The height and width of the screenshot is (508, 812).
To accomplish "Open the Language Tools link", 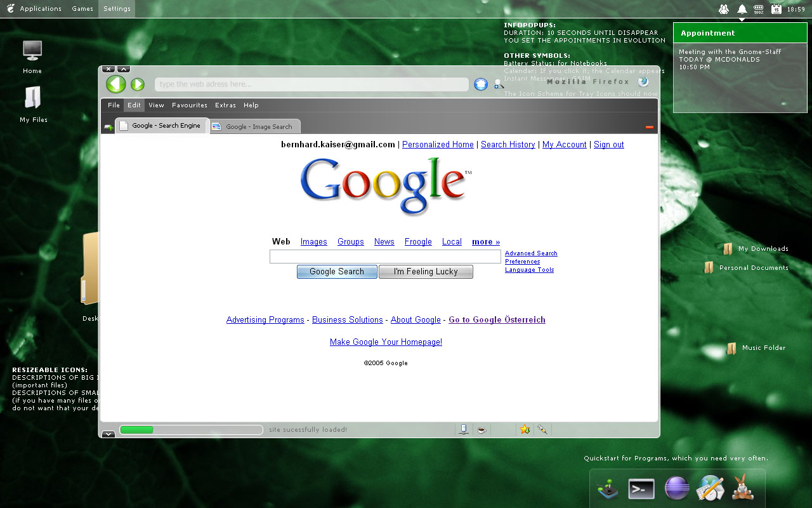I will click(x=530, y=270).
